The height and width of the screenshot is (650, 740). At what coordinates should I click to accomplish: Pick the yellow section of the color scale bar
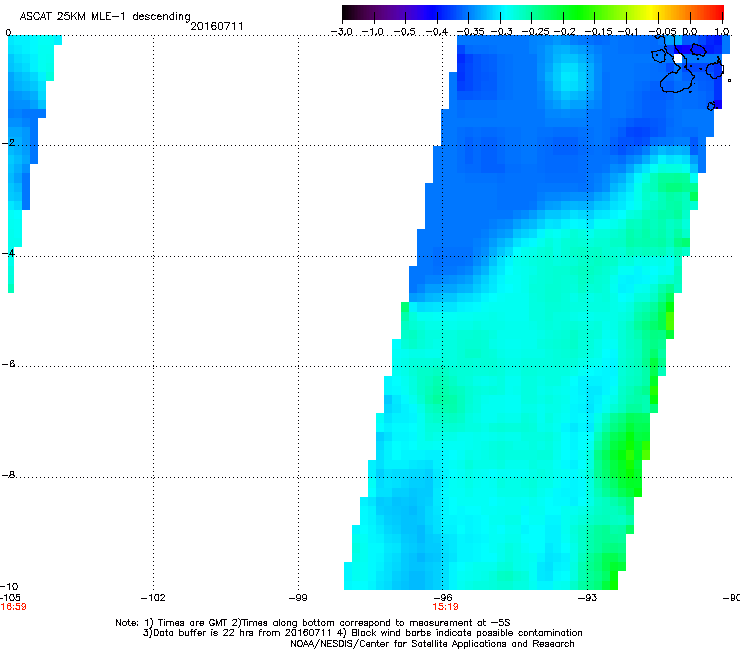coord(650,12)
